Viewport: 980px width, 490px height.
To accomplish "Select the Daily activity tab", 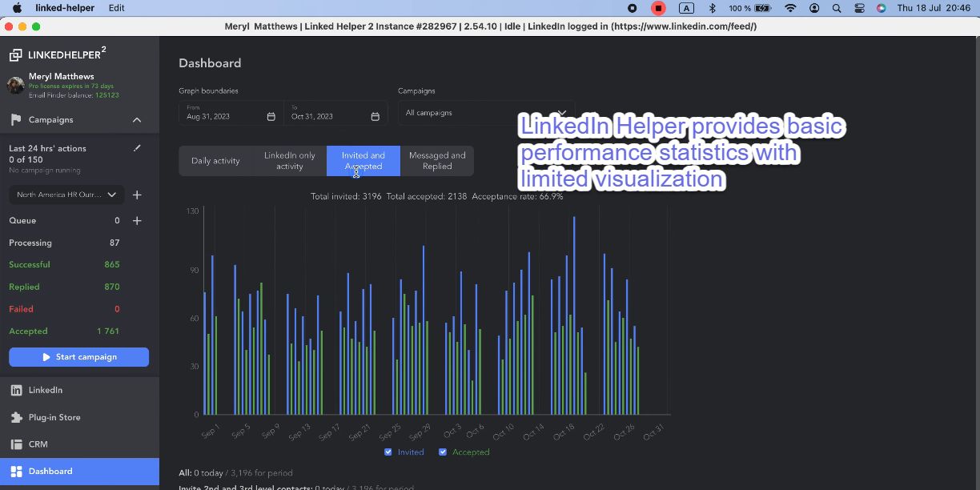I will (215, 160).
